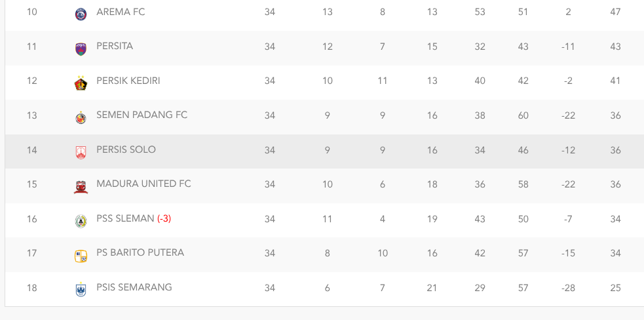
Task: Open the SEMEN PADANG FC team page
Action: tap(142, 115)
